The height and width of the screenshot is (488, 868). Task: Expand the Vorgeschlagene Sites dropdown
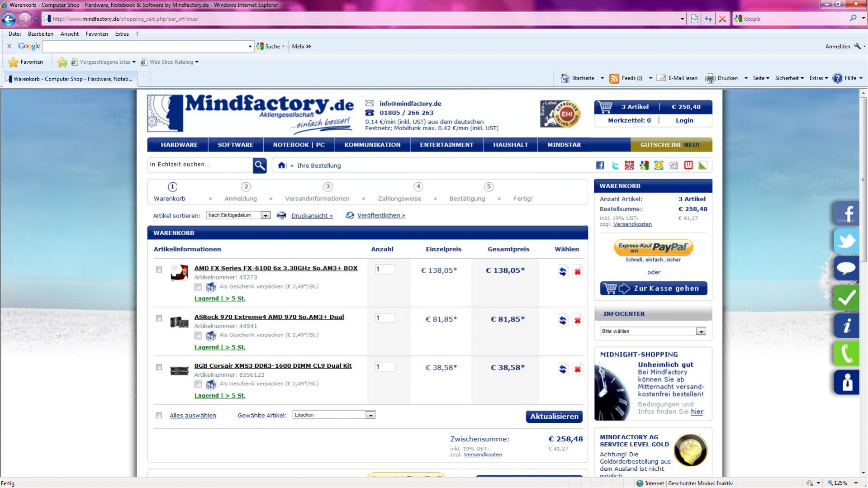click(x=134, y=62)
